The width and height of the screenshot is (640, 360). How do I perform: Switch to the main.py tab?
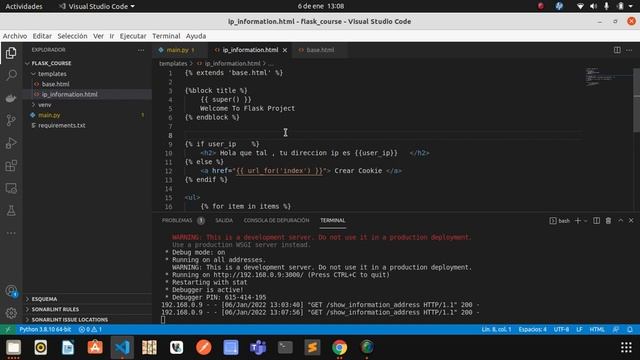click(179, 50)
